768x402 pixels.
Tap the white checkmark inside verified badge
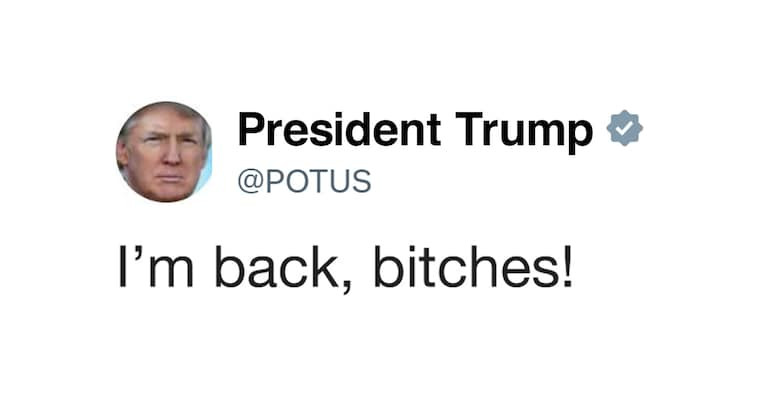coord(624,129)
